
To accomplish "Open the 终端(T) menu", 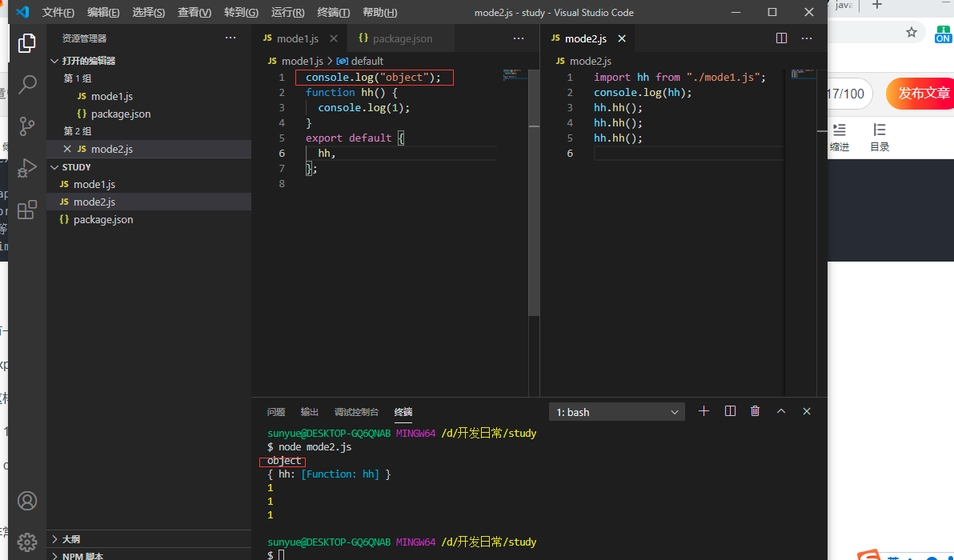I will 334,12.
